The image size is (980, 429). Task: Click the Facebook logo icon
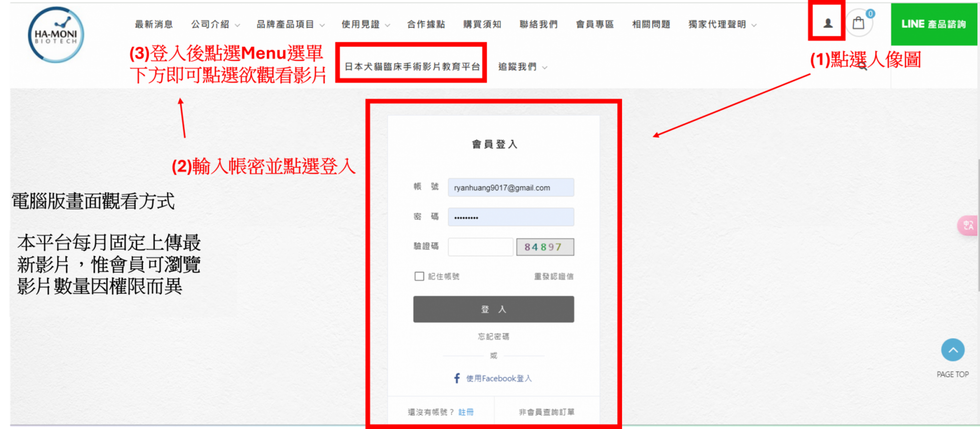point(456,378)
